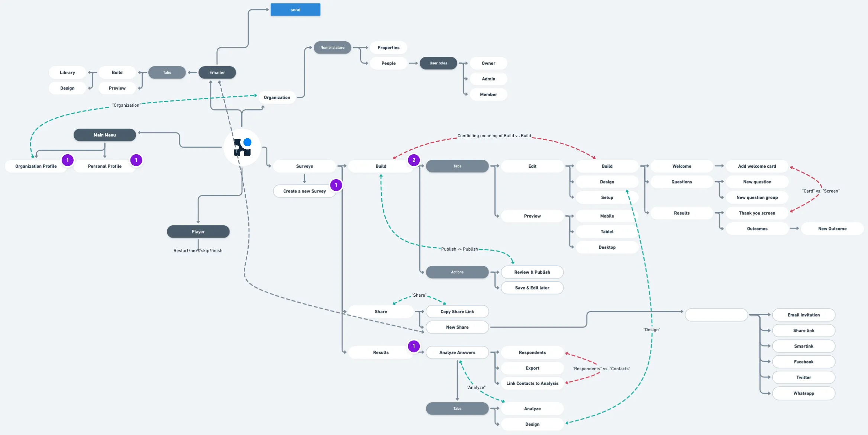
Task: Click the Tabs node feeding Edit and Preview
Action: [x=457, y=166]
